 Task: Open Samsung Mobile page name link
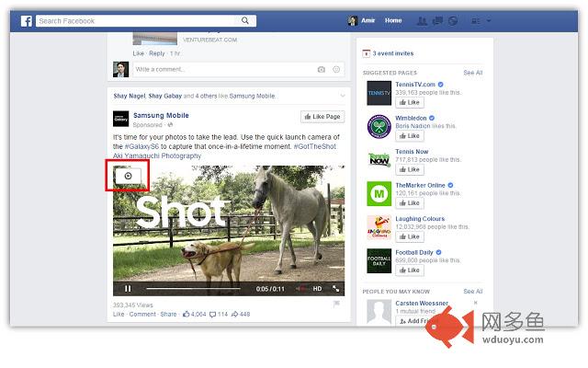coord(161,115)
